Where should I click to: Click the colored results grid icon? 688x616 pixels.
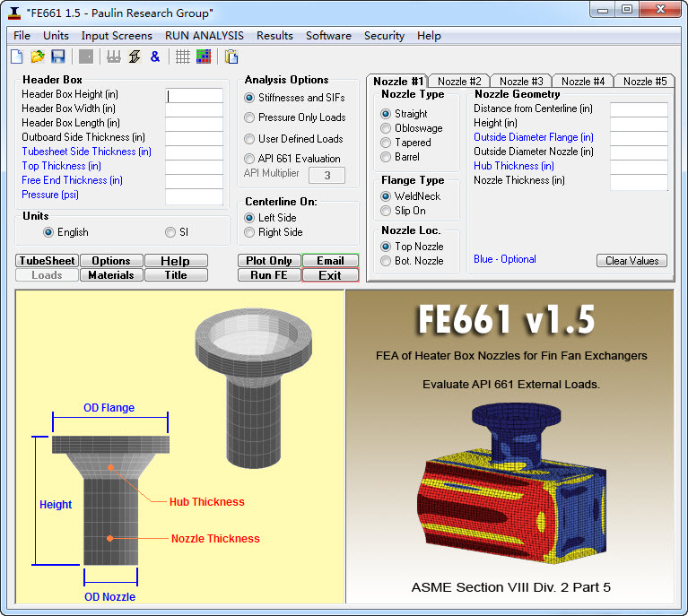[x=204, y=56]
